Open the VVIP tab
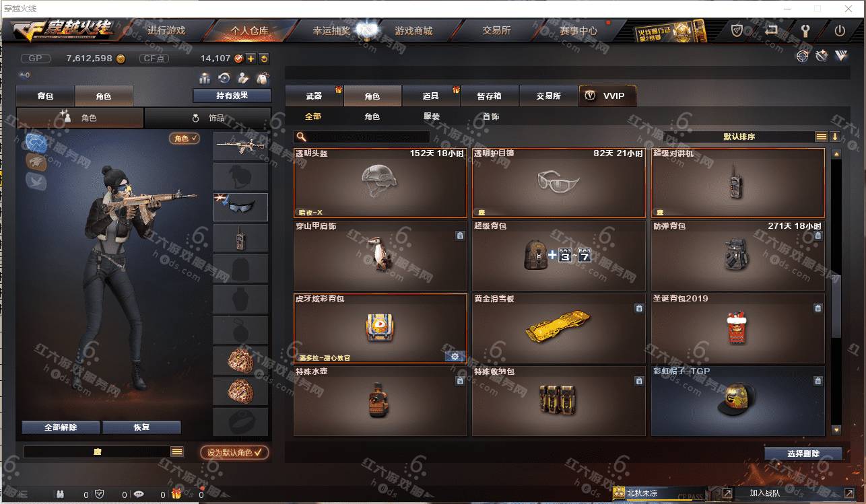The height and width of the screenshot is (504, 866). coord(607,96)
